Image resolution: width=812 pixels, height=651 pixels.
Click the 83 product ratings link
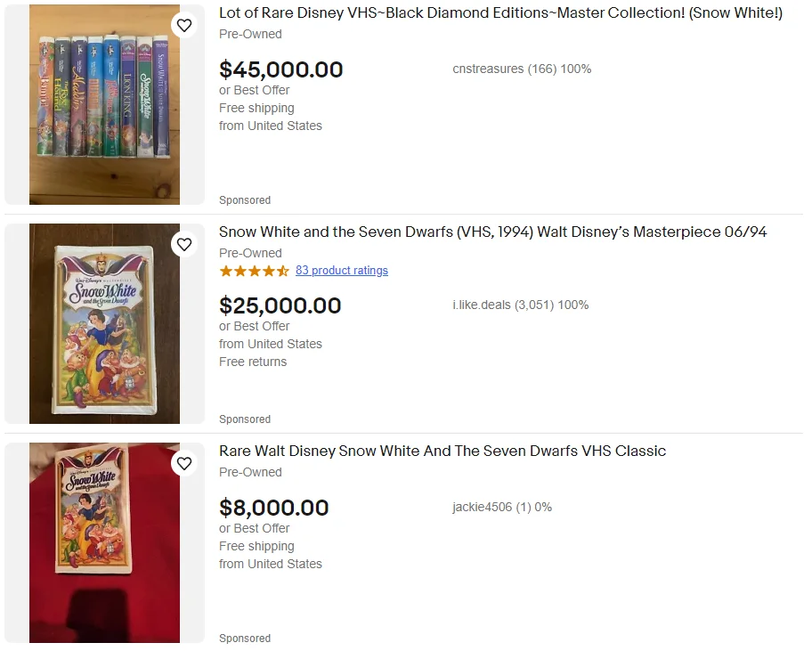tap(341, 271)
